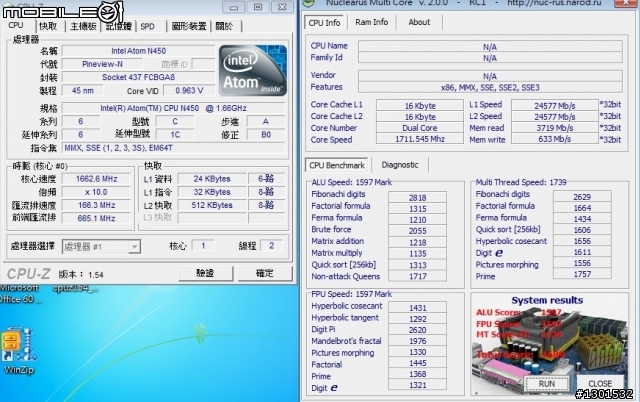Click the 24 KBytes L1 data value
640x402 pixels.
point(212,179)
